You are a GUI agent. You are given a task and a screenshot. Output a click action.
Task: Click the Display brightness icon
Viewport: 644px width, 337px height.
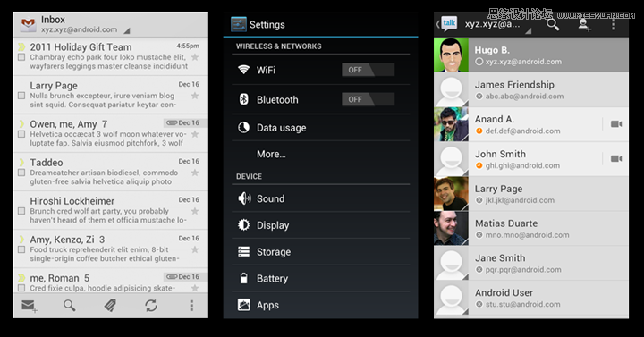click(244, 225)
